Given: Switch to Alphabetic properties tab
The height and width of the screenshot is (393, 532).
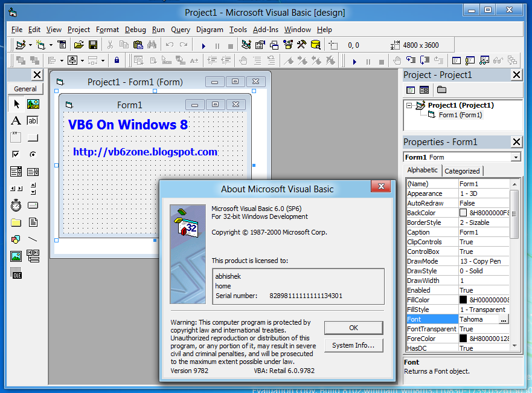Looking at the screenshot, I should [x=423, y=170].
